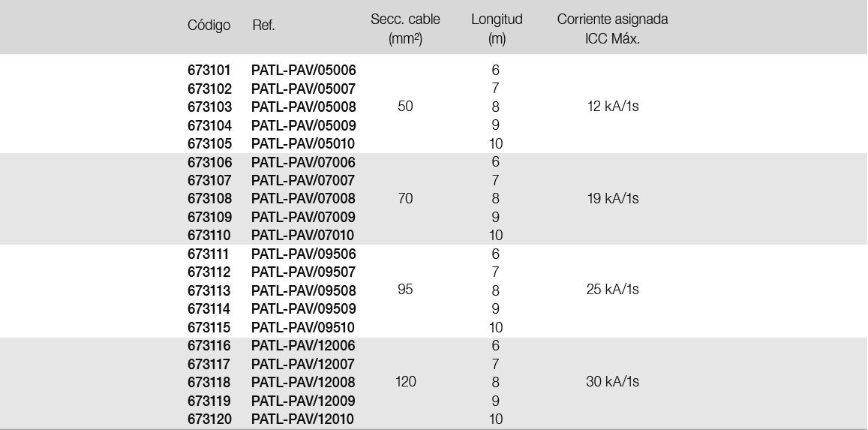Screen dimensions: 868x430
Task: Click product code 673105
Action: click(210, 144)
